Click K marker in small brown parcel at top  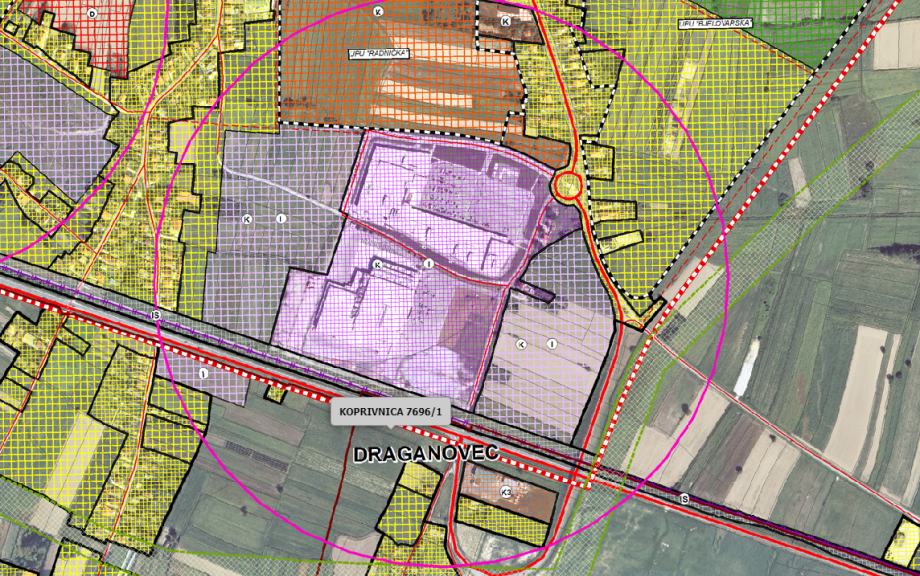[505, 21]
